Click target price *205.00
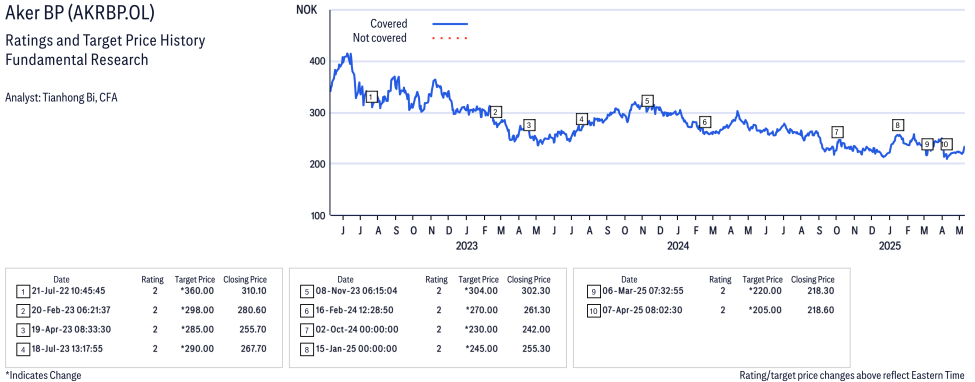Image resolution: width=975 pixels, height=382 pixels. (x=765, y=310)
